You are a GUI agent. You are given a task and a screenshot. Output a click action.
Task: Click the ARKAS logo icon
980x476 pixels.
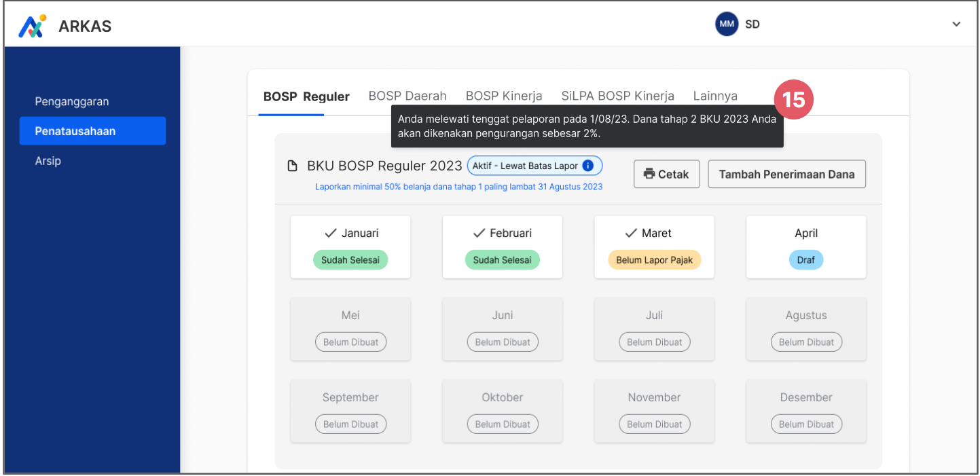coord(31,26)
